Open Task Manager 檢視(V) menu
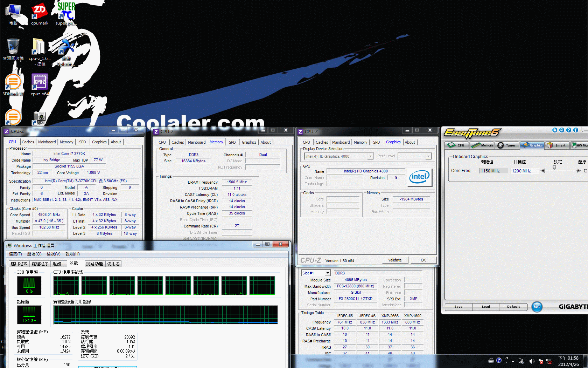588x368 pixels. [54, 254]
